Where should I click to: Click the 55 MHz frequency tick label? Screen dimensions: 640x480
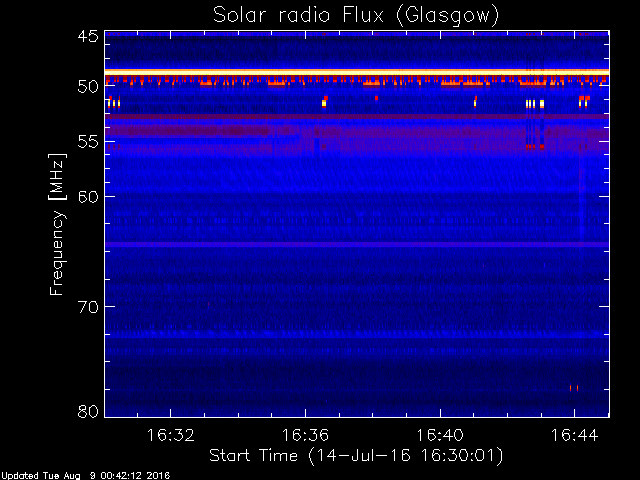(x=88, y=142)
